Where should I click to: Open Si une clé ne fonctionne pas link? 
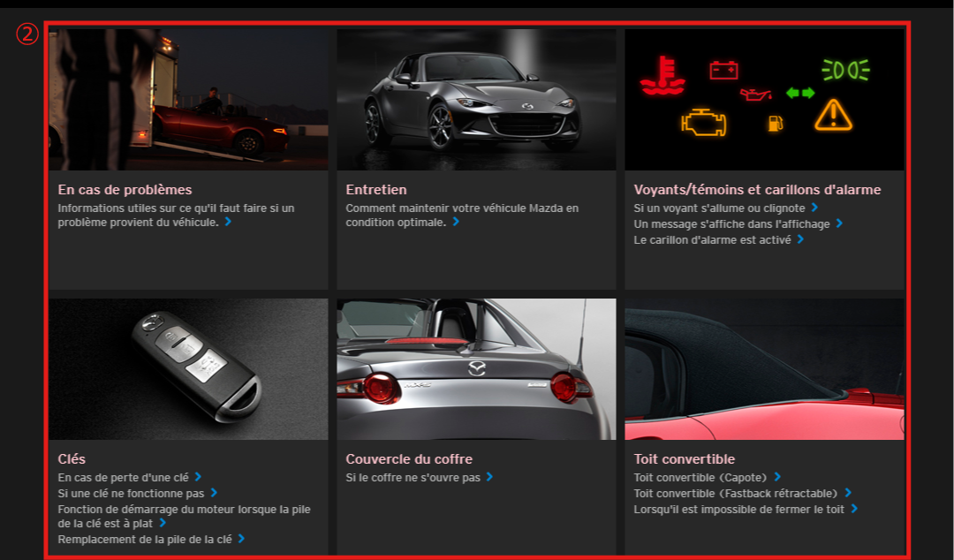click(131, 494)
